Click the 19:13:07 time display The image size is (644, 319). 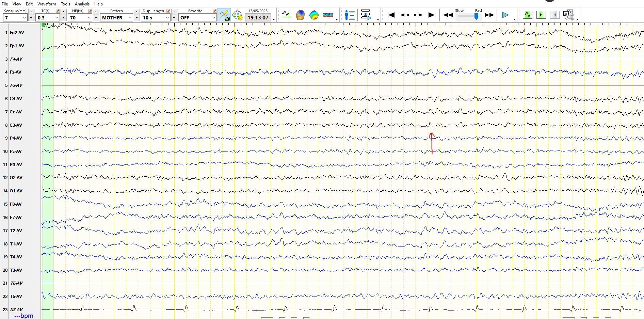[x=258, y=18]
